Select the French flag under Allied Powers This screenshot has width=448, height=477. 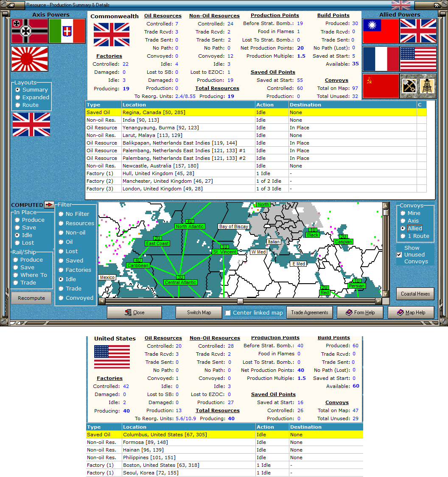pyautogui.click(x=381, y=59)
